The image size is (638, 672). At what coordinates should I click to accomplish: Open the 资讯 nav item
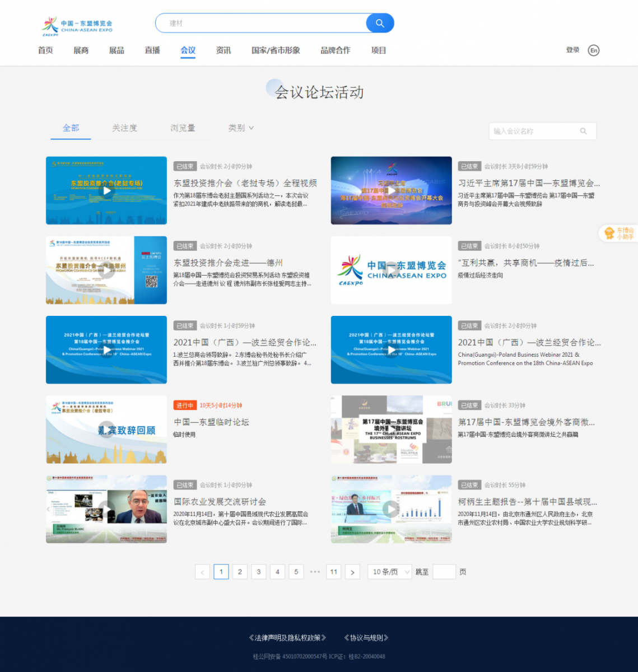click(x=223, y=50)
